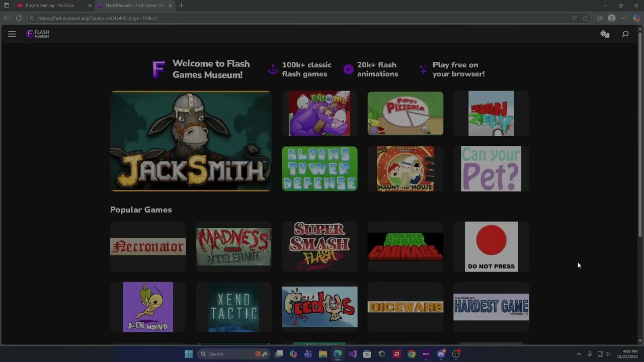Open the Copilot sidebar icon
This screenshot has width=644, height=362.
pos(636,18)
